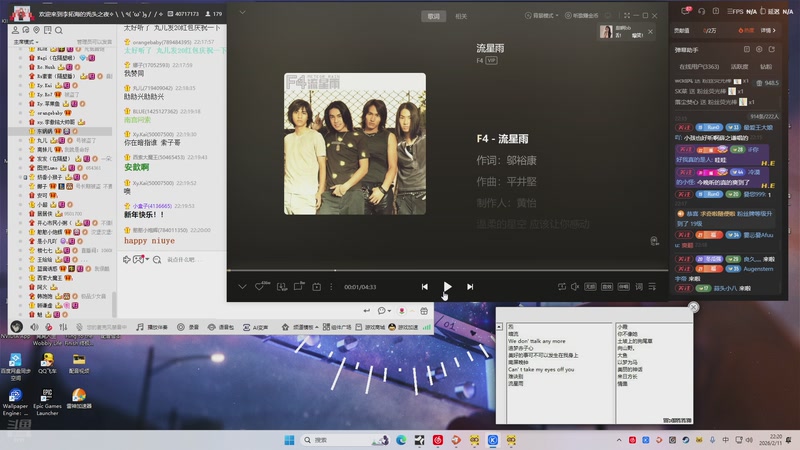Open the Epic Games Launcher desktop icon

[47, 402]
